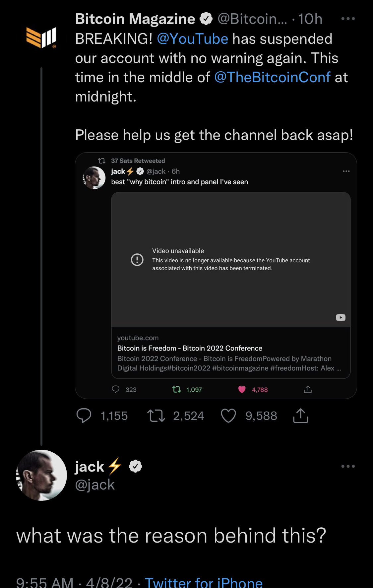Reply to Bitcoin Magazine's tweet

coord(84,416)
